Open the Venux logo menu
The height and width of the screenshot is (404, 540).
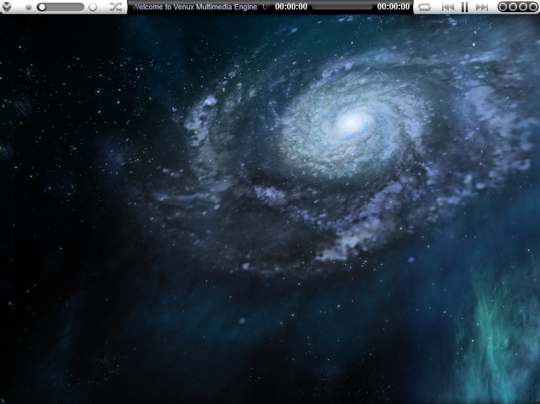point(7,7)
